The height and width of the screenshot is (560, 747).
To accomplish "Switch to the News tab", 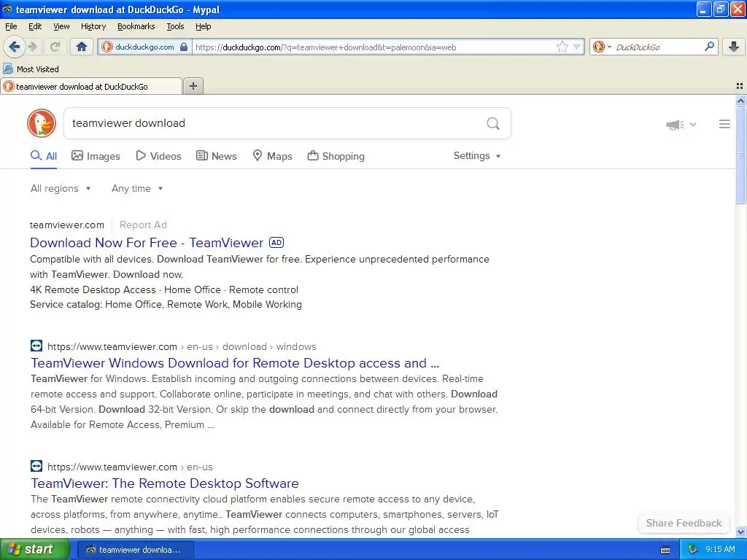I will click(217, 156).
